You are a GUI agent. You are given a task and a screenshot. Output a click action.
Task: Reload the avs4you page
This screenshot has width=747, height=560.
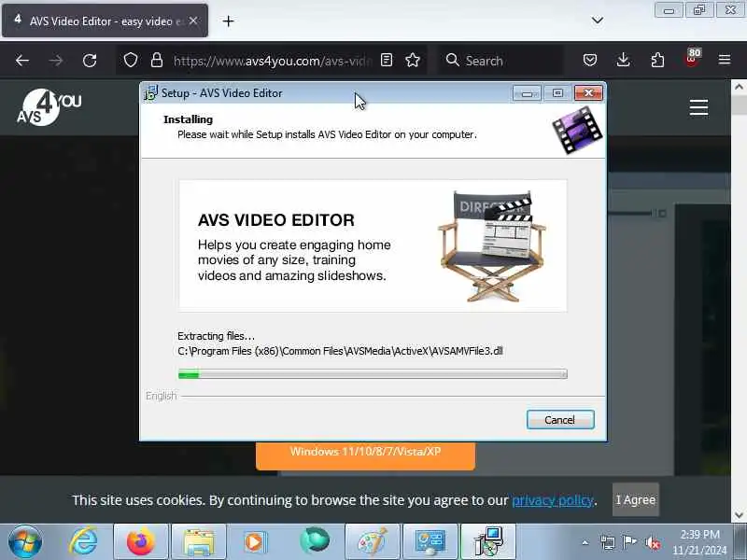[x=90, y=61]
